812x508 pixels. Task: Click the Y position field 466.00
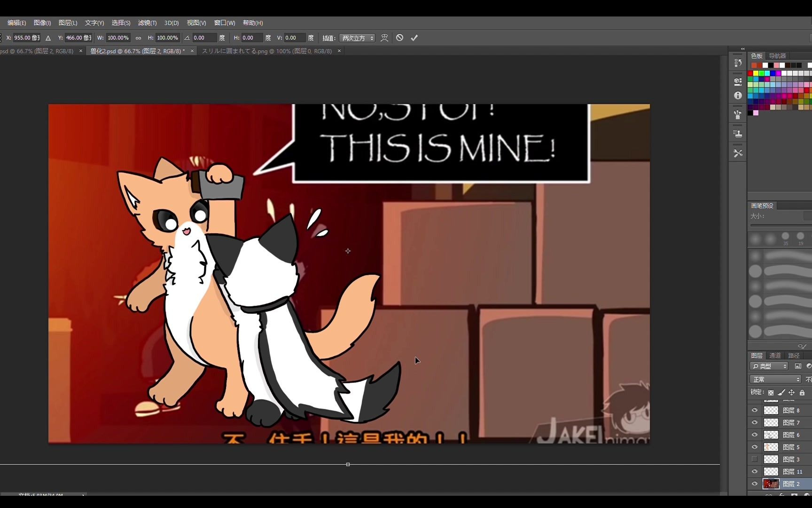tap(78, 38)
